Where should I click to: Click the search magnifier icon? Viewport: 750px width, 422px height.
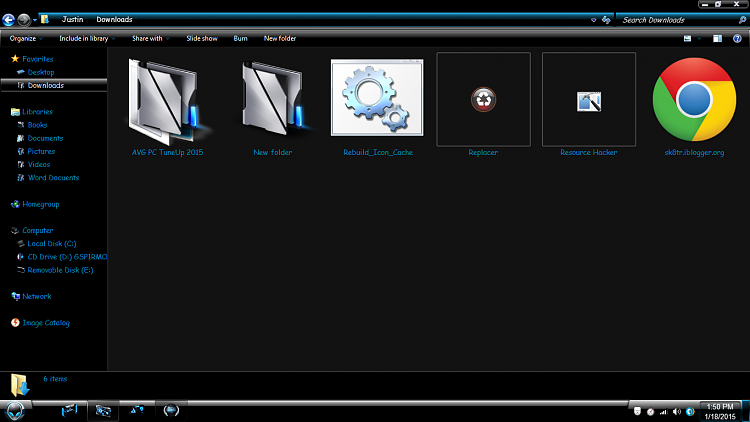click(742, 20)
